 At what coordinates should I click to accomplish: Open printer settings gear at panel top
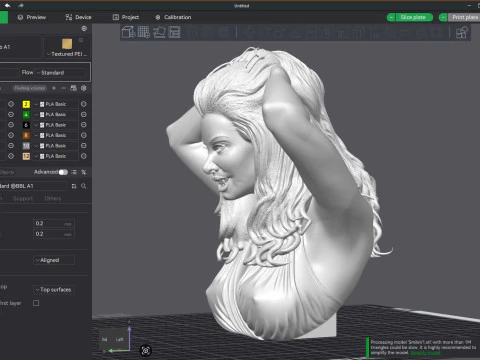[84, 29]
